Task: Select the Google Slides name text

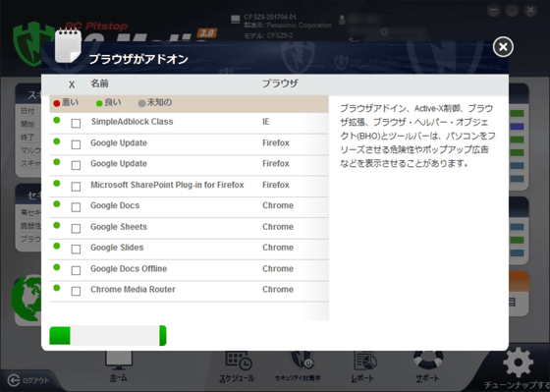Action: click(117, 248)
